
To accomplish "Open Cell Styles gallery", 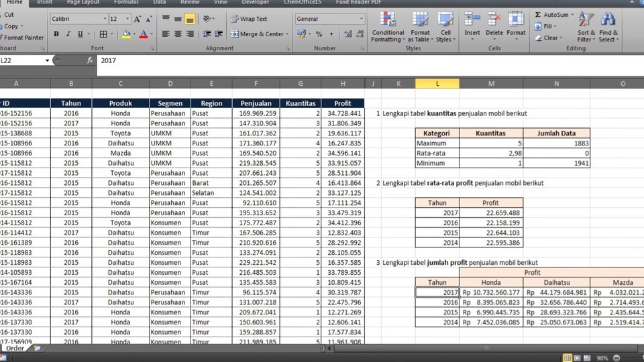I will (445, 27).
